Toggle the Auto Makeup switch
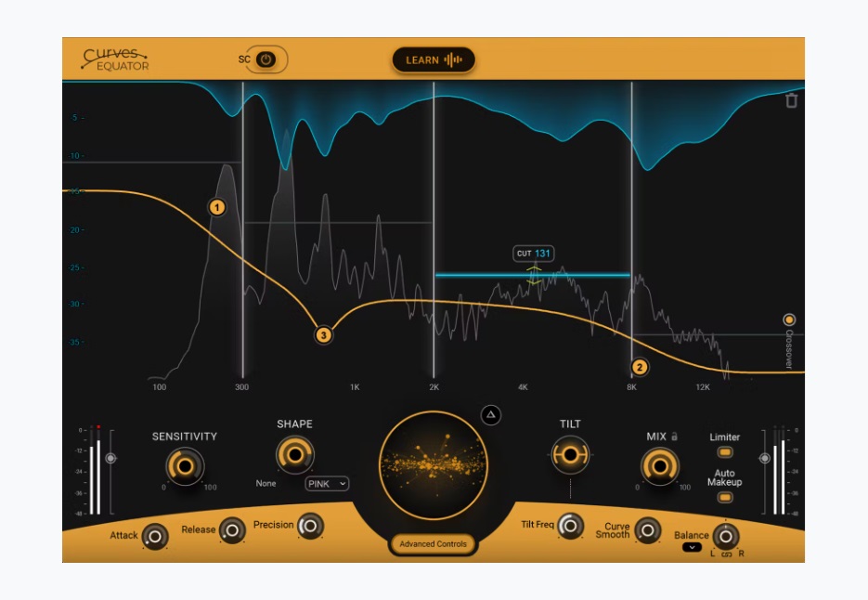Screen dimensions: 868x600 [x=725, y=498]
